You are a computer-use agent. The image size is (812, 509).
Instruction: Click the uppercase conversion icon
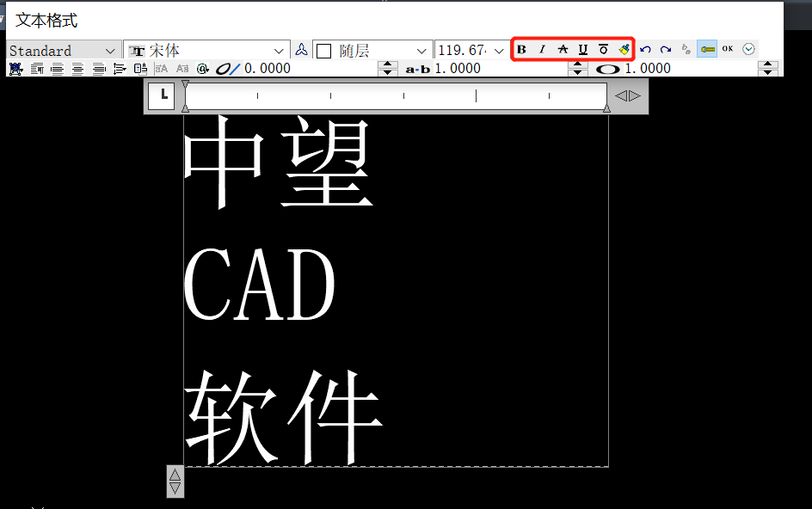[x=162, y=69]
